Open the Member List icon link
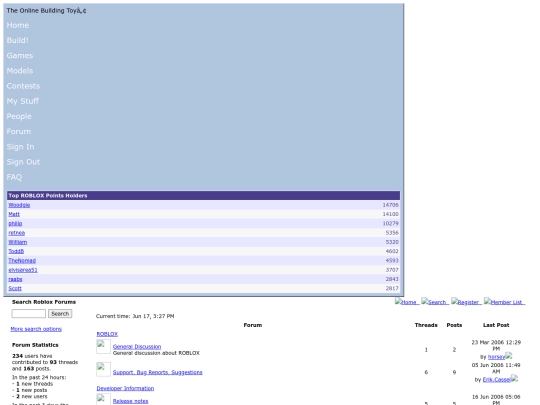 (x=504, y=302)
